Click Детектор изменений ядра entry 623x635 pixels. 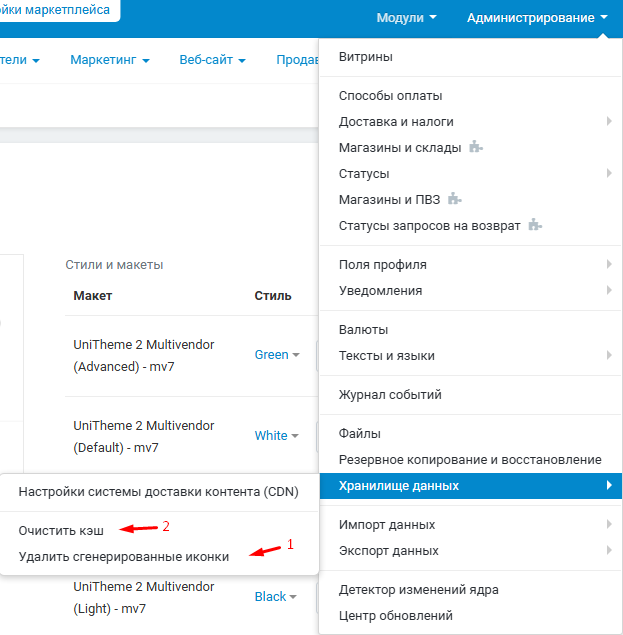pyautogui.click(x=419, y=590)
